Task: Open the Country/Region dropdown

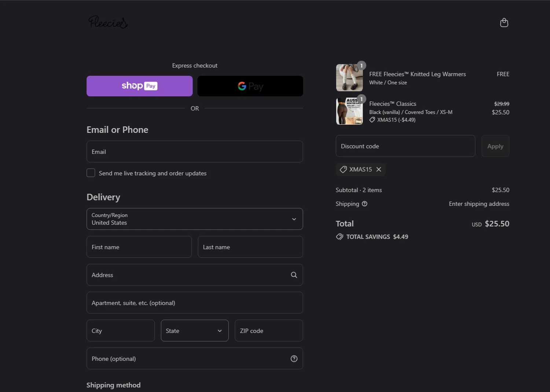Action: coord(195,219)
